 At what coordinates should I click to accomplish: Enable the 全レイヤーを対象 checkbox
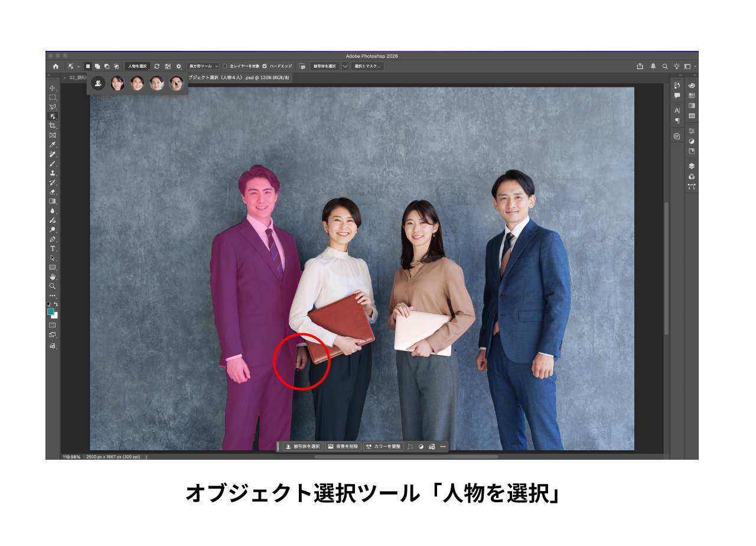click(225, 66)
